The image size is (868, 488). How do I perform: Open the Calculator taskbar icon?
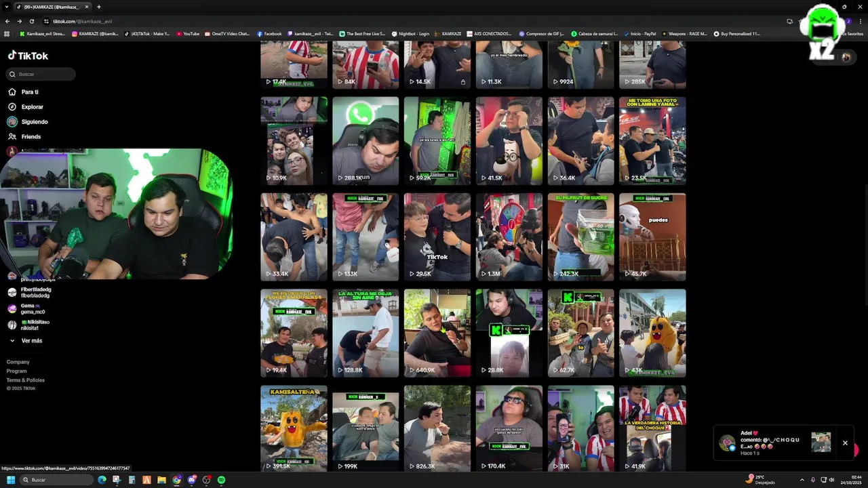pos(132,480)
